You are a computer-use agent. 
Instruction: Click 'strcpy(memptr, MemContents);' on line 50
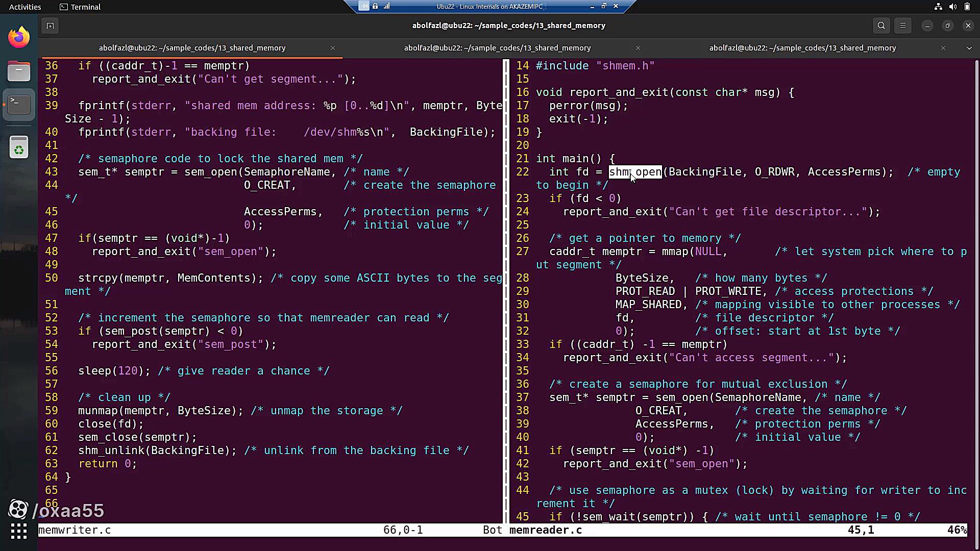click(170, 278)
